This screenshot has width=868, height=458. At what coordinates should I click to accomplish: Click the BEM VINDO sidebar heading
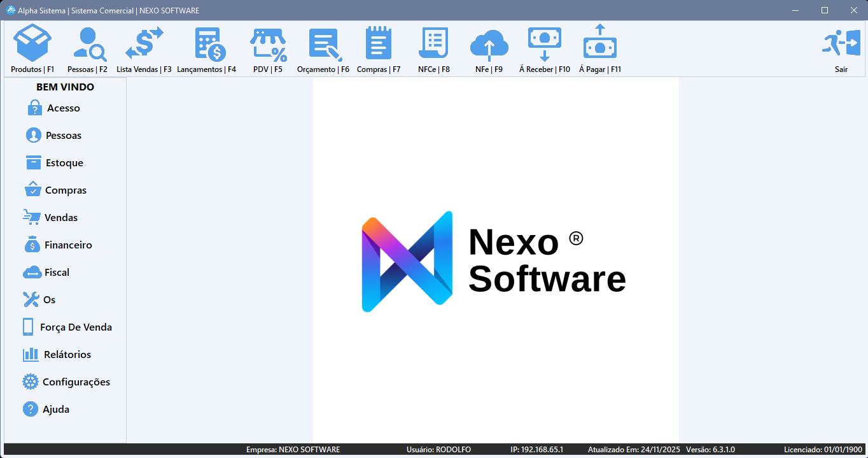coord(65,87)
